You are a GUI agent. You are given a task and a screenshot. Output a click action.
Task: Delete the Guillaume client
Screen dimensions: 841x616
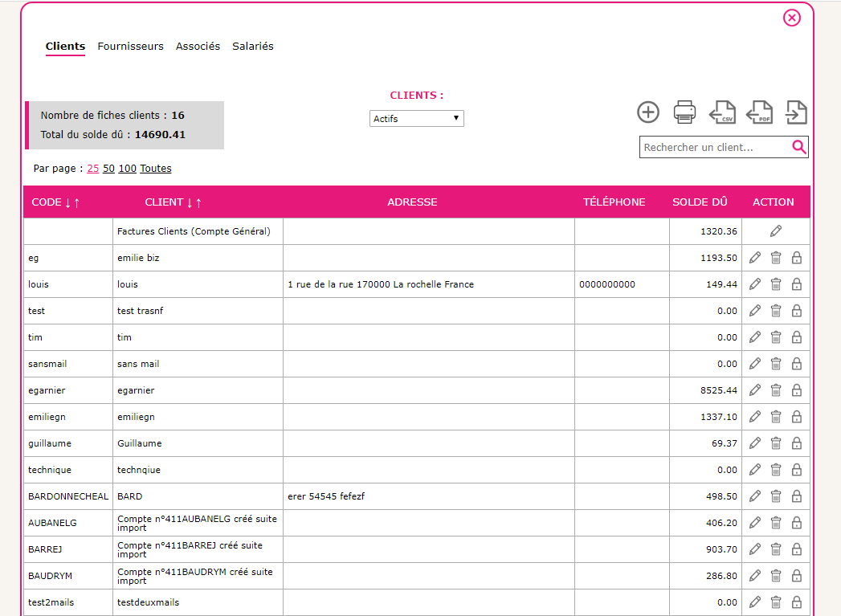point(776,443)
